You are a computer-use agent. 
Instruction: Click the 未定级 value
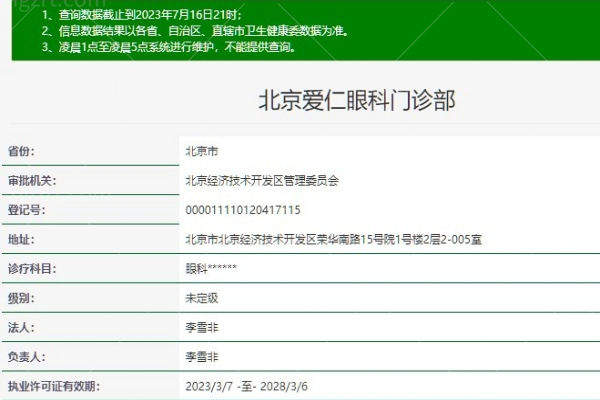(202, 298)
